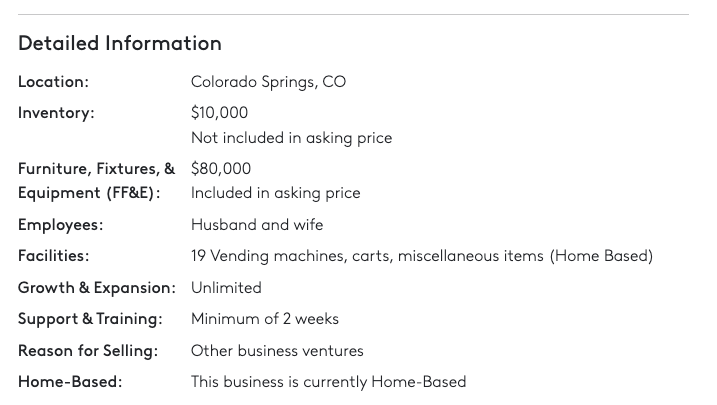Screen dimensions: 717x405
Task: Click the $10,000 inventory value
Action: (219, 113)
